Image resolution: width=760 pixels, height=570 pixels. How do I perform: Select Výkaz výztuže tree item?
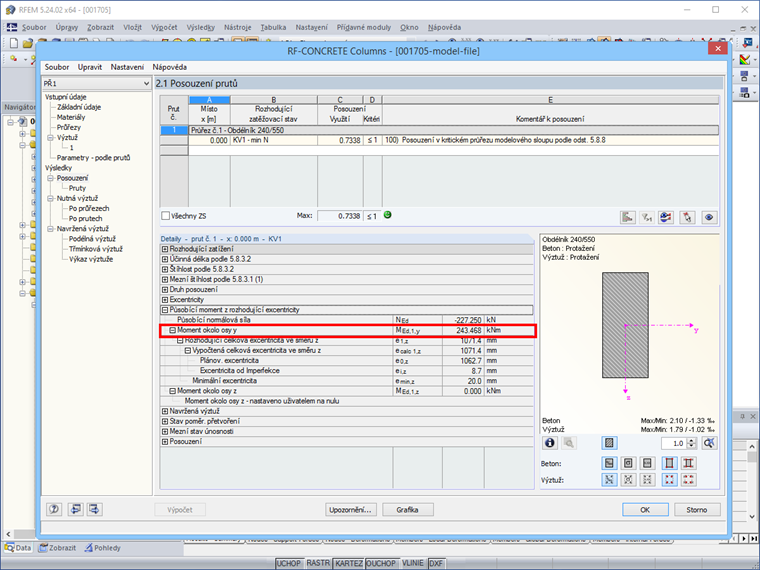click(91, 259)
